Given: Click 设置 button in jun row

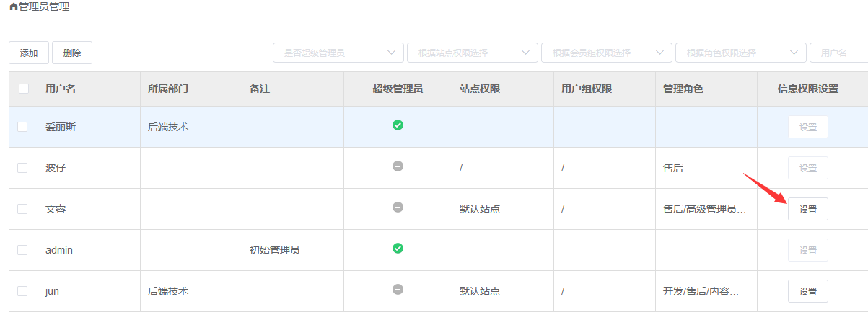Looking at the screenshot, I should (807, 291).
